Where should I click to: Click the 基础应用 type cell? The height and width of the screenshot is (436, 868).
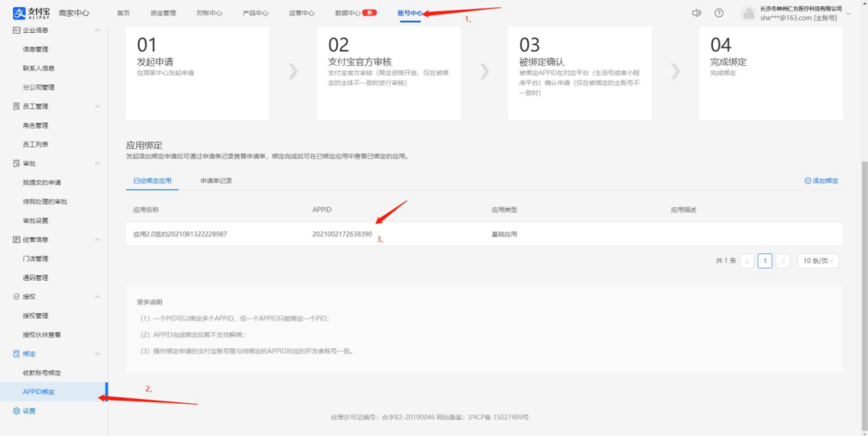[504, 234]
